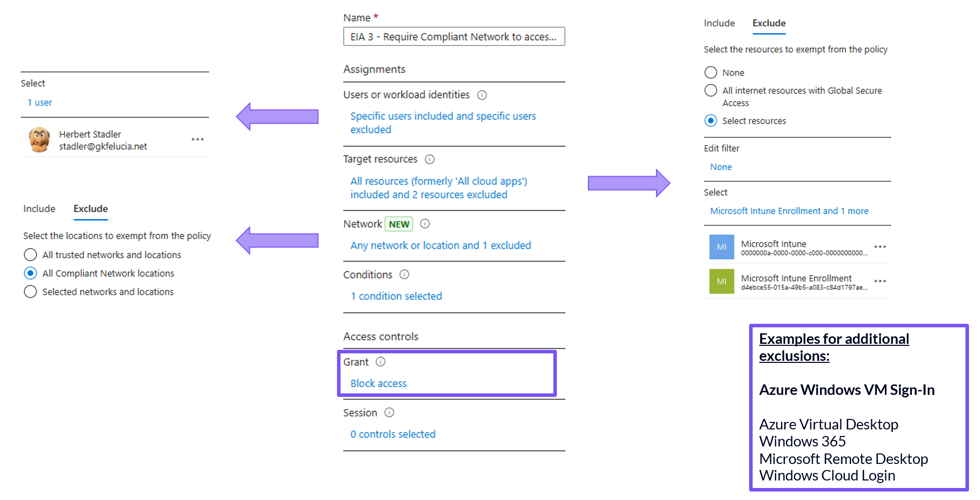The image size is (980, 500).
Task: Switch to the Include tab for resources
Action: [719, 23]
